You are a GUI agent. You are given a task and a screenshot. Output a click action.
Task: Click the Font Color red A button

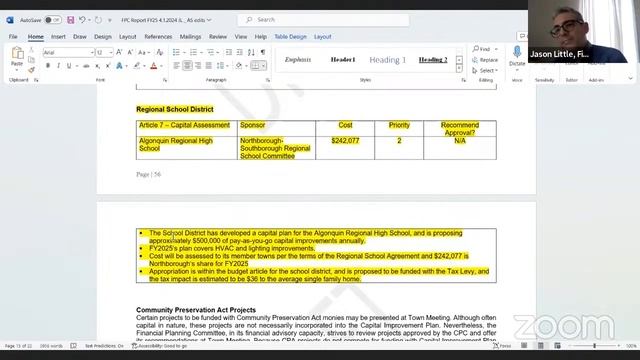[x=154, y=66]
